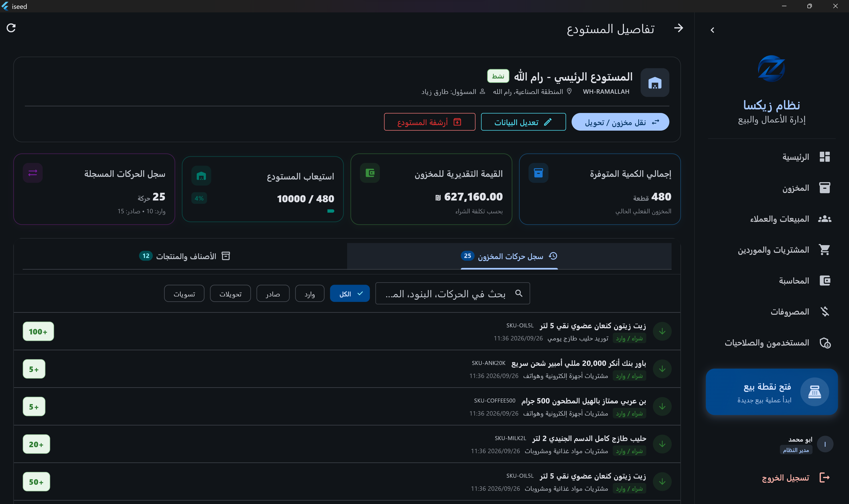Open المبيعات والعملاء section
The height and width of the screenshot is (504, 849).
click(772, 219)
